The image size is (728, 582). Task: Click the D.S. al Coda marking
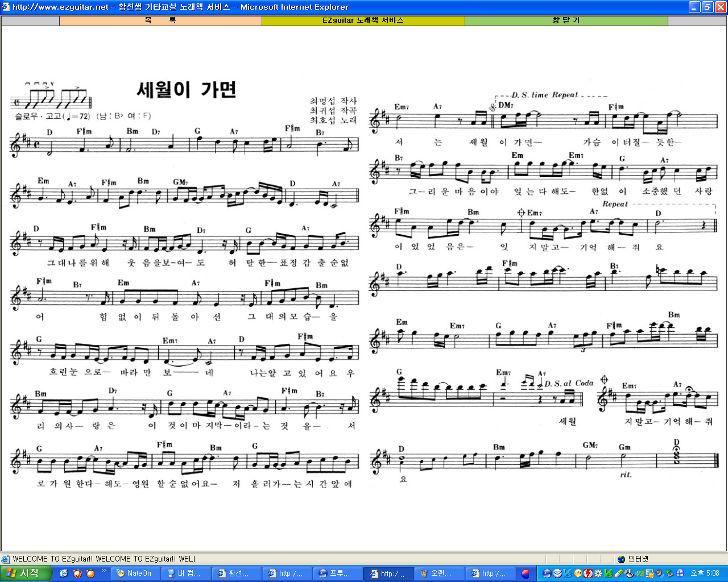(x=569, y=383)
